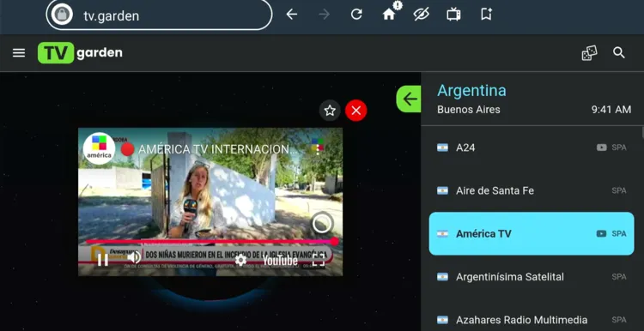
Task: Click the 9:41 AM local time
Action: tap(611, 110)
